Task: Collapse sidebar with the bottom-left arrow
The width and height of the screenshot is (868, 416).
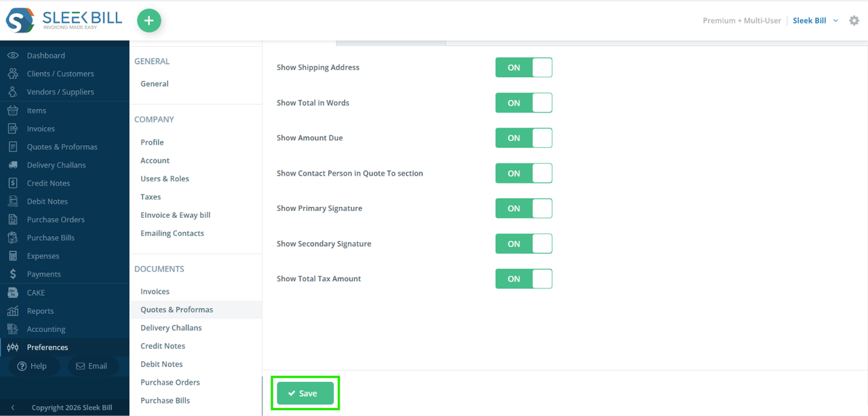Action: click(x=13, y=408)
